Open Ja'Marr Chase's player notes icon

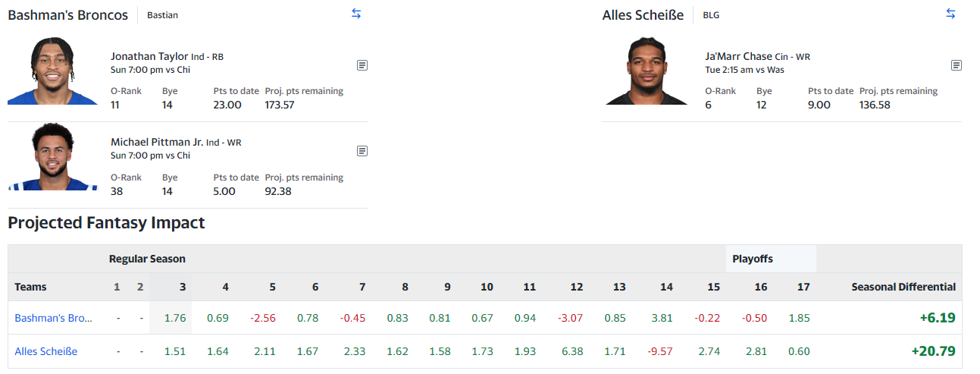957,65
